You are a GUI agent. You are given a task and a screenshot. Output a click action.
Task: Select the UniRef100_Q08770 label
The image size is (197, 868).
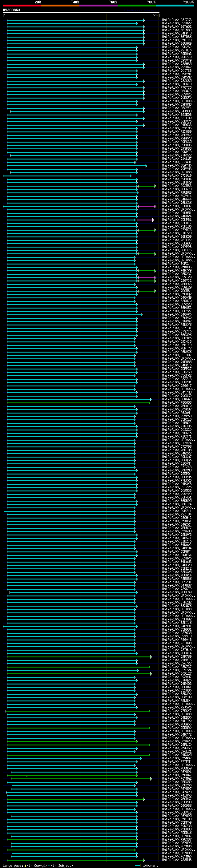pyautogui.click(x=177, y=57)
